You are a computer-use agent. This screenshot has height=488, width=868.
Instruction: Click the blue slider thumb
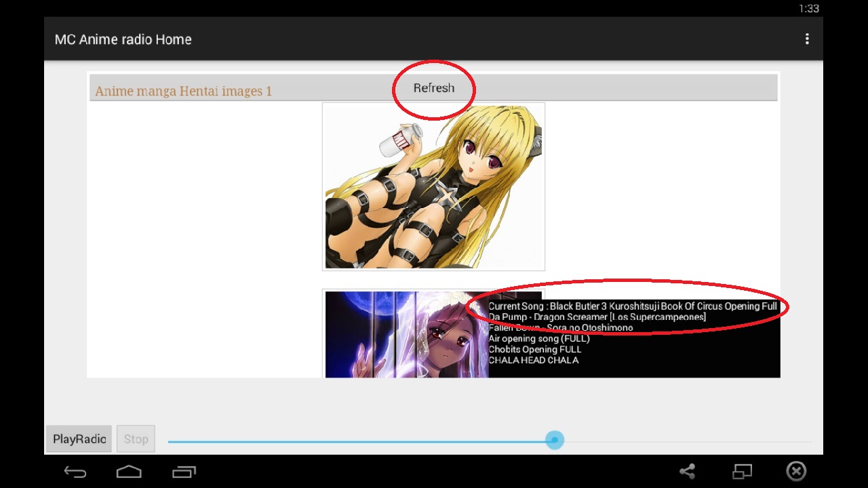pos(555,441)
